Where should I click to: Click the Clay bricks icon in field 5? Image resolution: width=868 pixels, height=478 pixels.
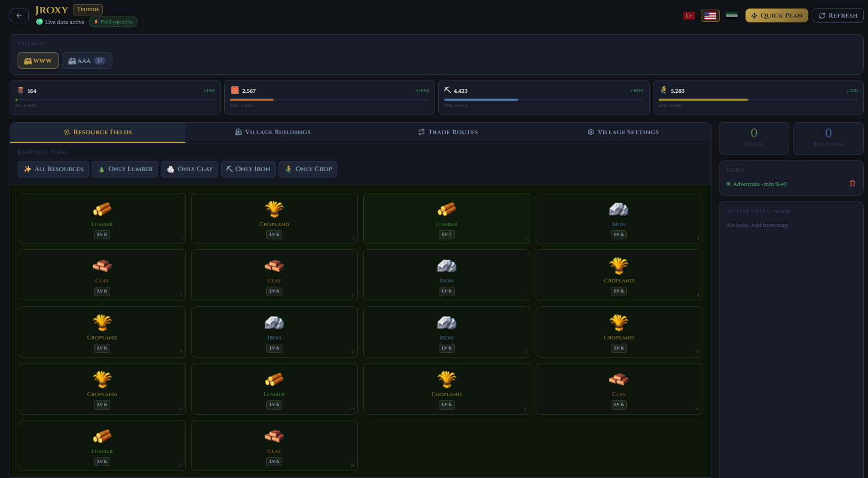click(102, 266)
